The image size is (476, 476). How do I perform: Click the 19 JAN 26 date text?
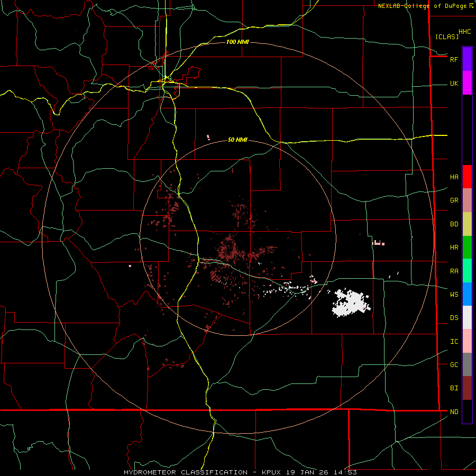(307, 472)
